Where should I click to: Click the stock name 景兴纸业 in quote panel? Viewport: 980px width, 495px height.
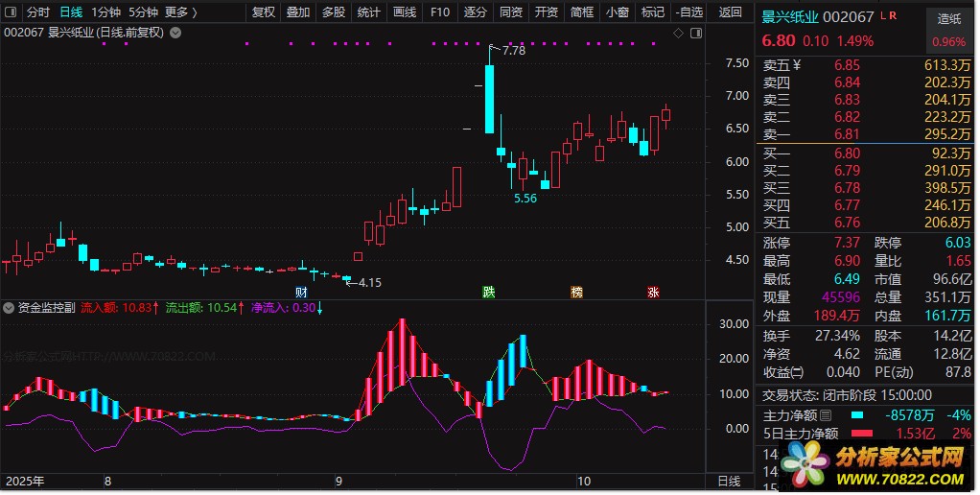[789, 17]
